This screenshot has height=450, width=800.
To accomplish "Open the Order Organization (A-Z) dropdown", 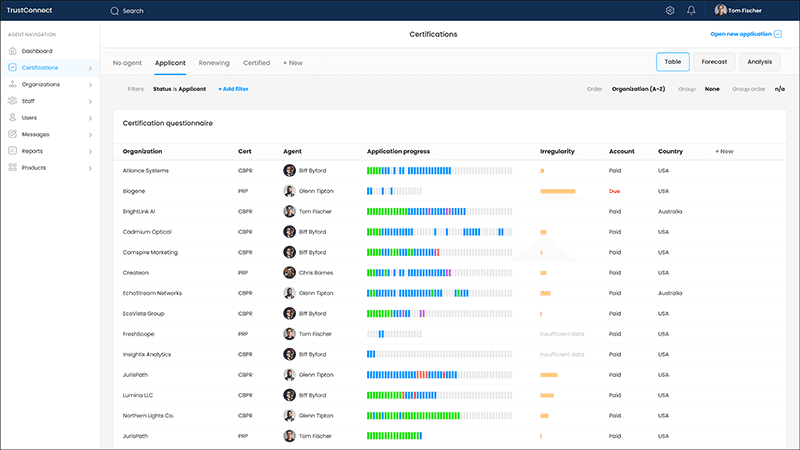I will pyautogui.click(x=638, y=89).
